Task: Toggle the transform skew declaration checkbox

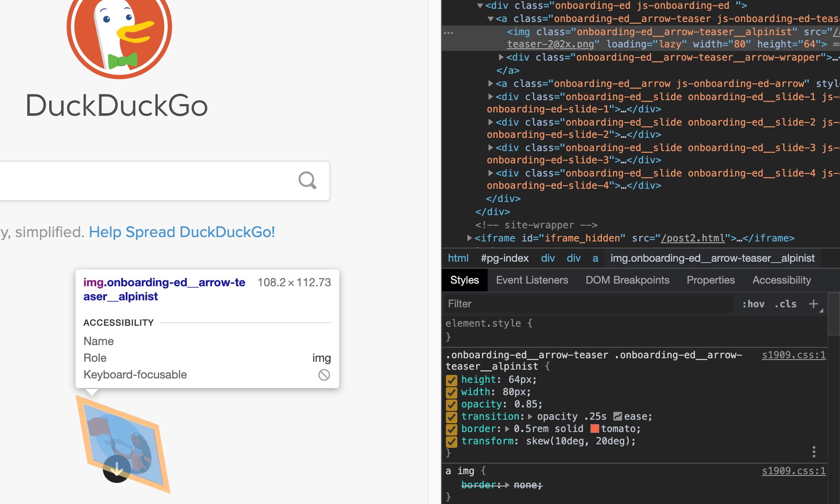Action: [x=452, y=441]
